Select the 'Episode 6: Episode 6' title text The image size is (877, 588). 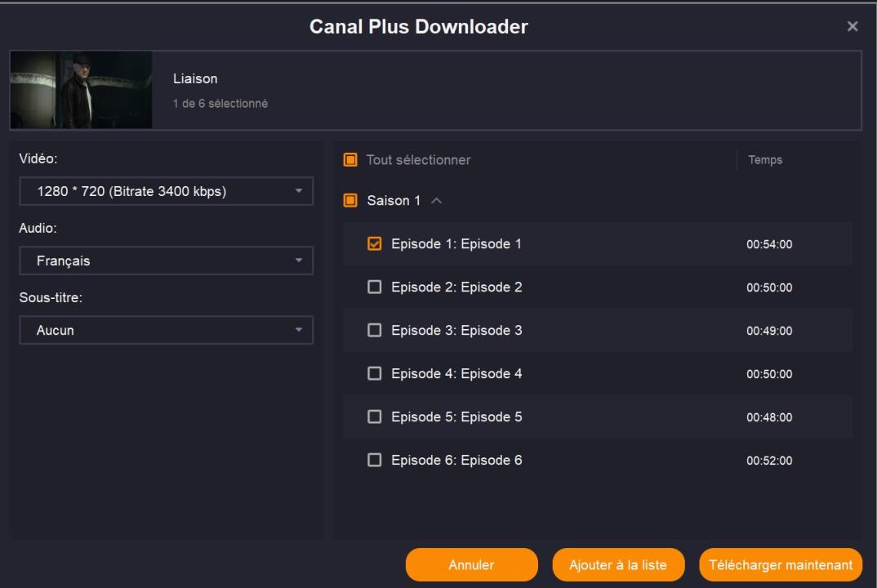456,460
